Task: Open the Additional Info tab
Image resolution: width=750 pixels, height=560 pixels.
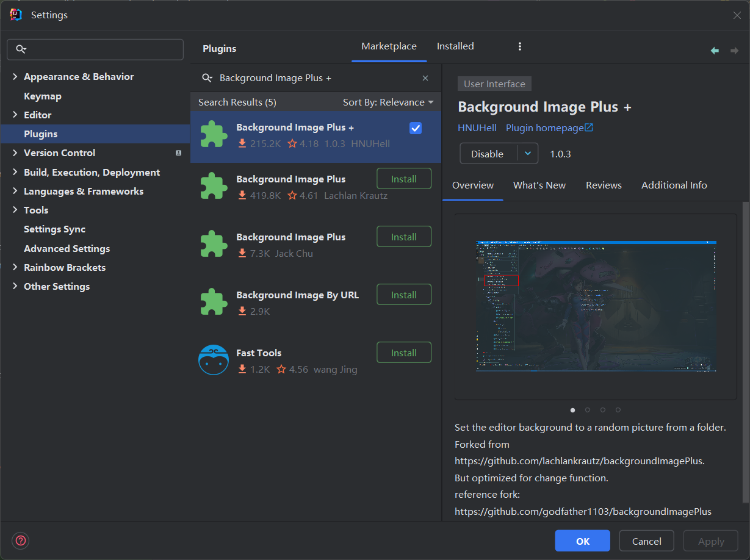Action: pyautogui.click(x=674, y=185)
